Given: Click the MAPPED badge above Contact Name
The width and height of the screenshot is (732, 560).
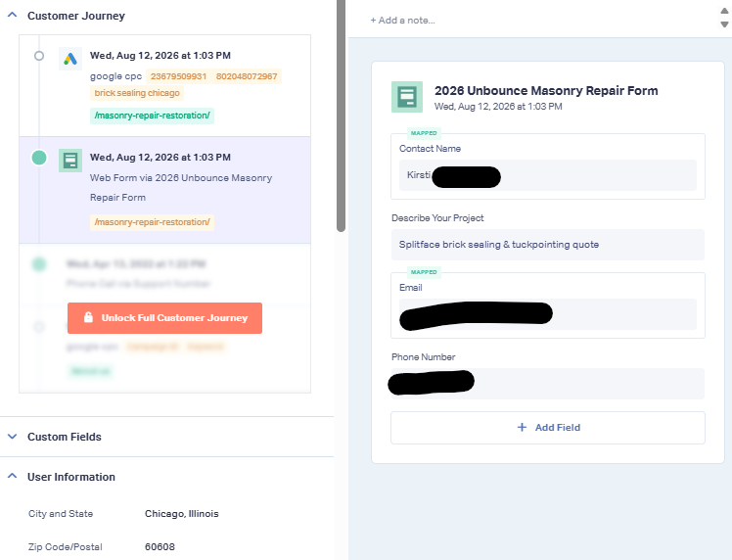Looking at the screenshot, I should click(x=424, y=133).
